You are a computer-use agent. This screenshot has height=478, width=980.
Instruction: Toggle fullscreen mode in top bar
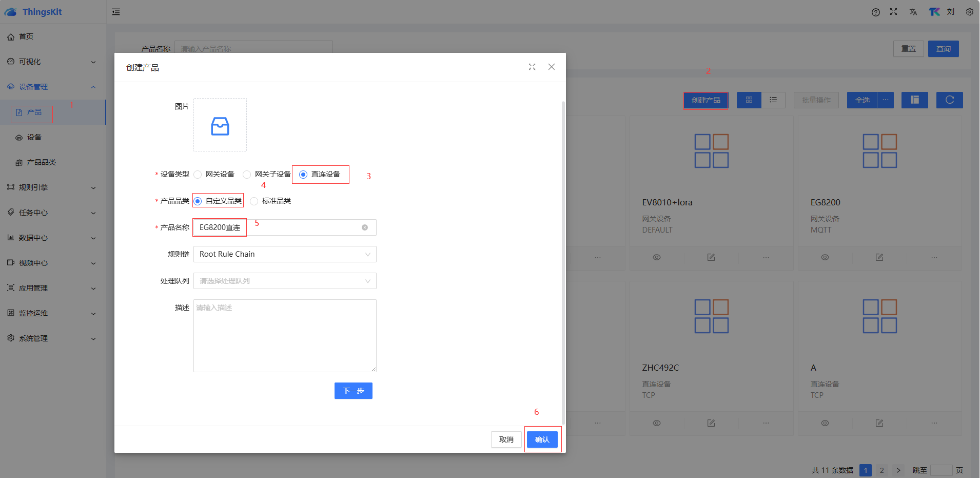click(x=893, y=12)
